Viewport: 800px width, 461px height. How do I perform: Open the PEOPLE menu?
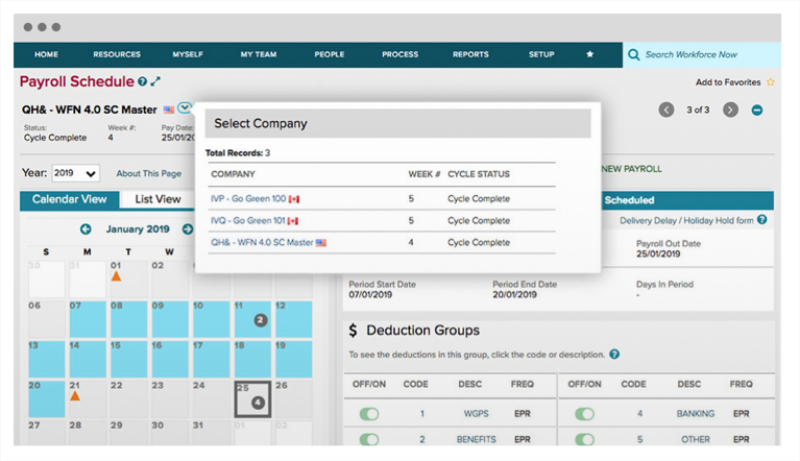point(329,54)
